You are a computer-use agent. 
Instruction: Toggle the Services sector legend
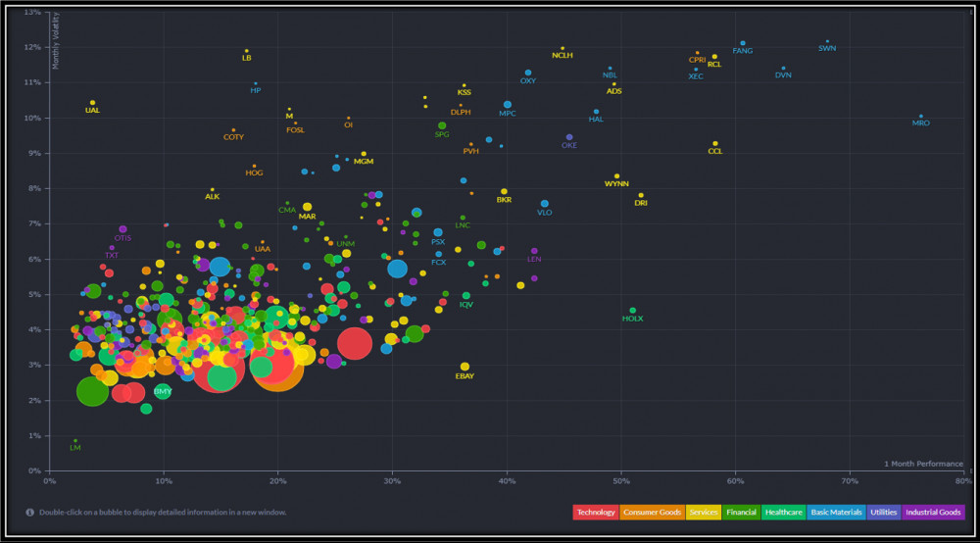(703, 513)
